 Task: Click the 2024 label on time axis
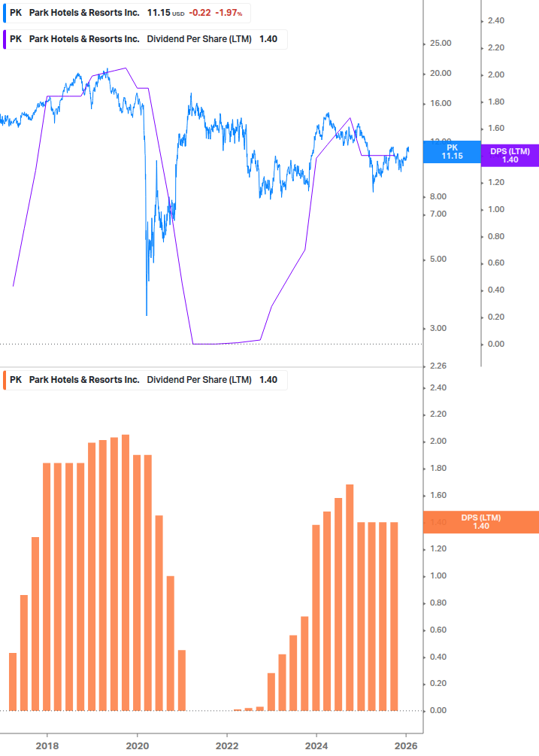click(x=316, y=746)
